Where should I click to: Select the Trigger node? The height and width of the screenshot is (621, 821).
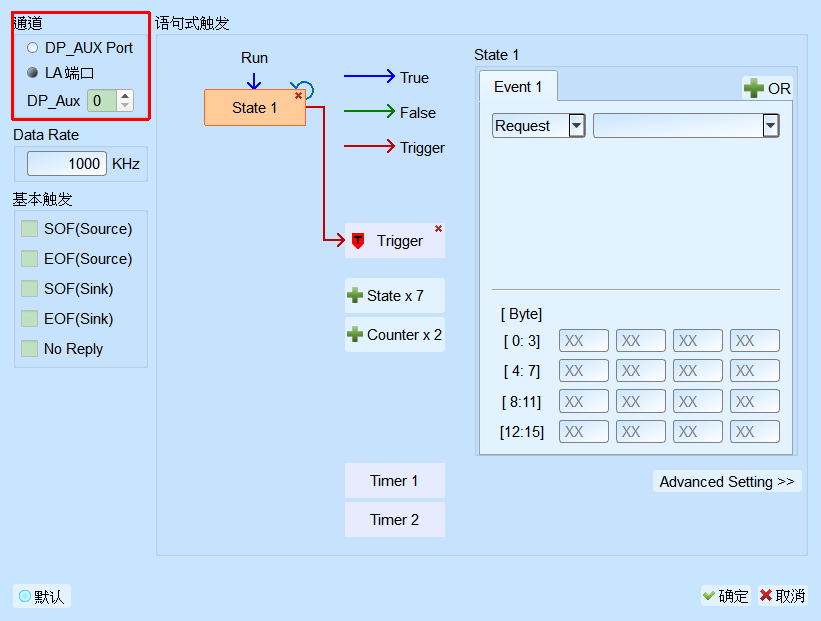click(395, 241)
